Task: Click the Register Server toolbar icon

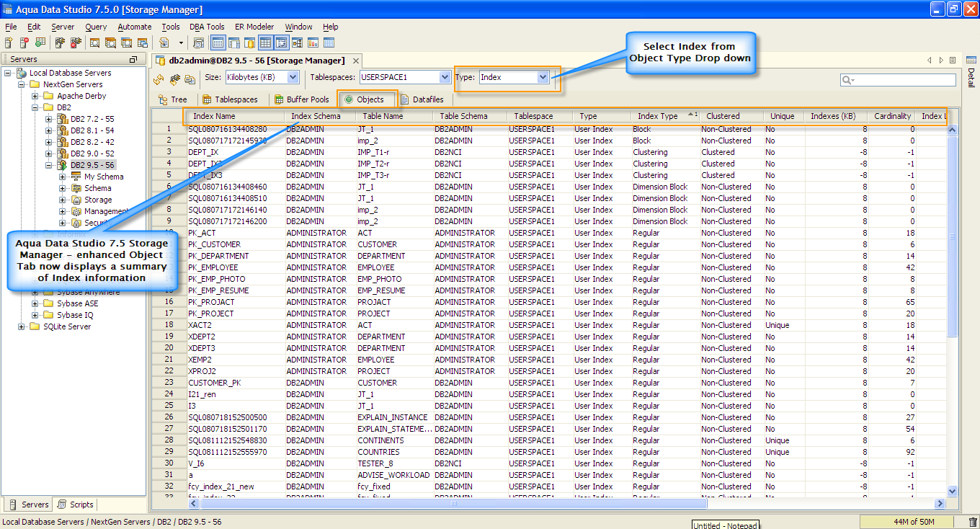Action: pyautogui.click(x=9, y=43)
